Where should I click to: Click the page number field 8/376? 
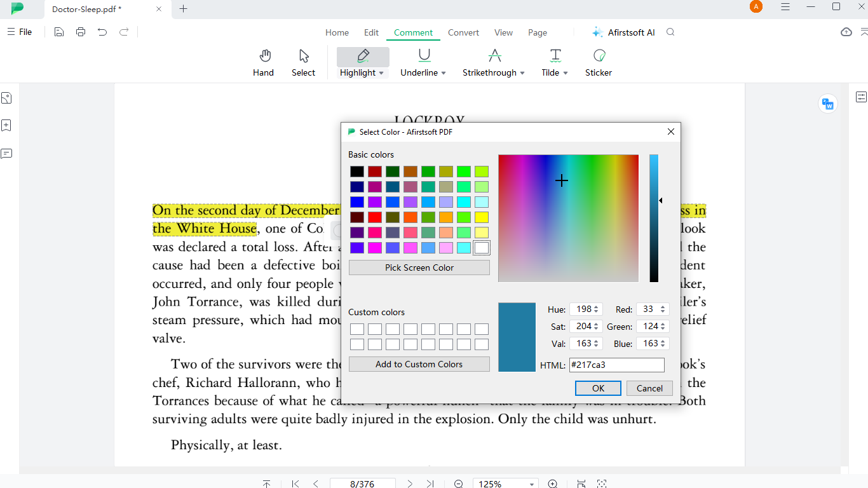click(x=362, y=484)
